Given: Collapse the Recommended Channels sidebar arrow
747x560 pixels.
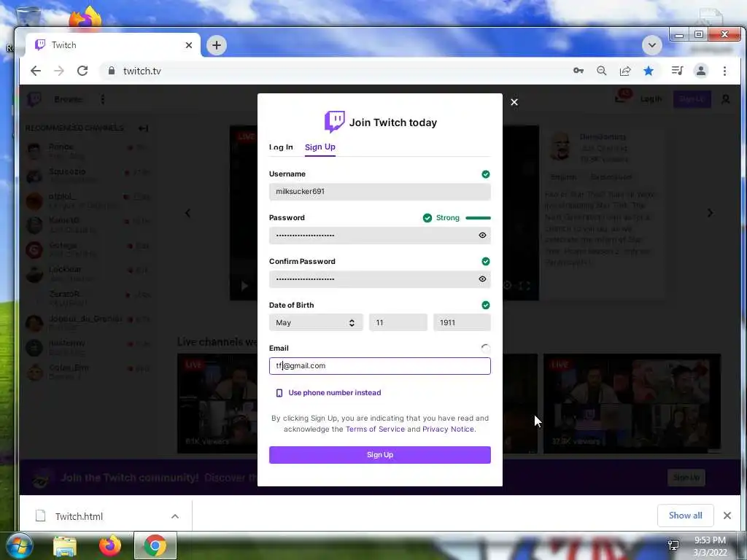Looking at the screenshot, I should (143, 128).
